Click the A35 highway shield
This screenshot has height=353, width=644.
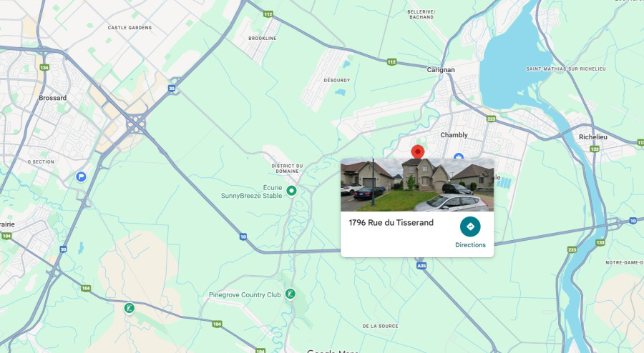(x=421, y=266)
